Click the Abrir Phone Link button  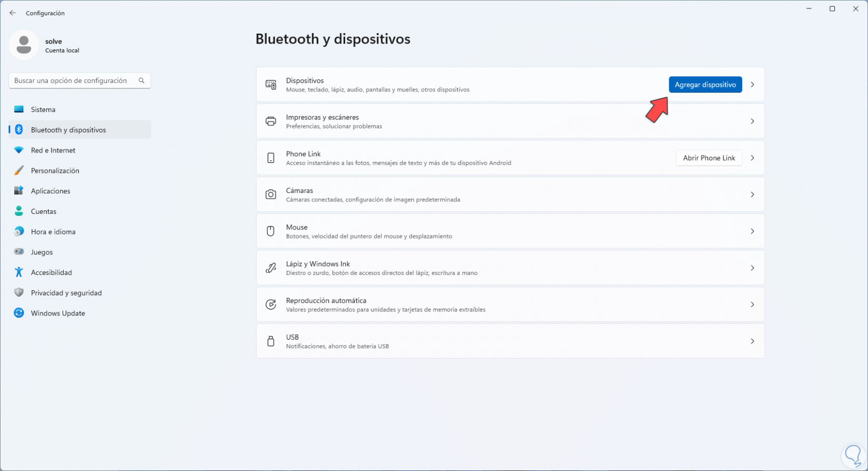click(x=709, y=158)
